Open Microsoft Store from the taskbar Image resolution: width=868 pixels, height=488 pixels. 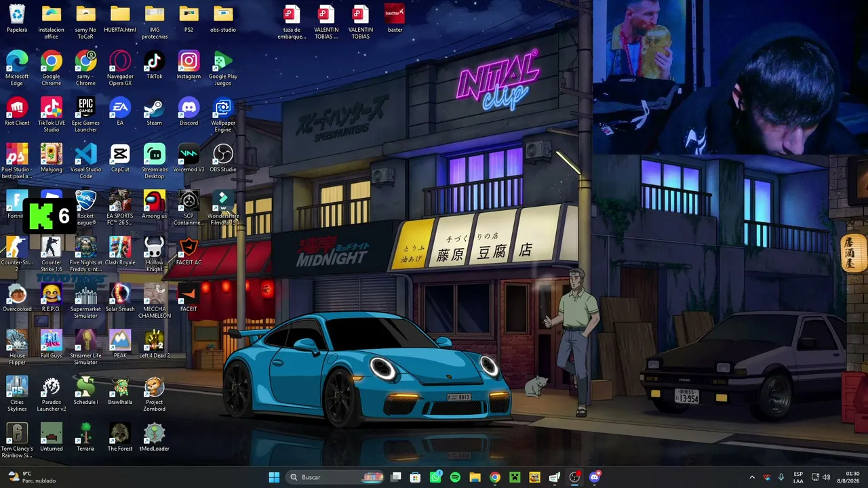416,477
